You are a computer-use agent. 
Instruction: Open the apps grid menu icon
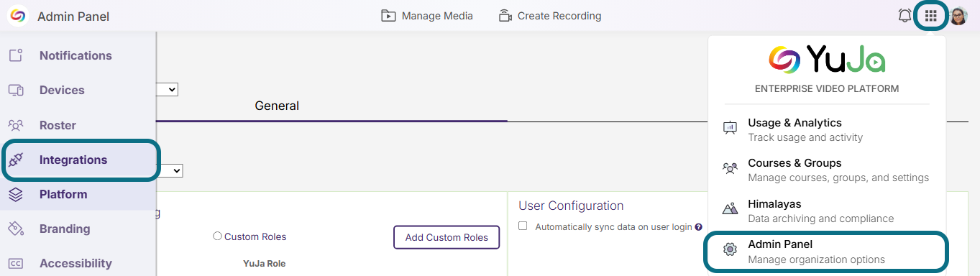[x=931, y=16]
